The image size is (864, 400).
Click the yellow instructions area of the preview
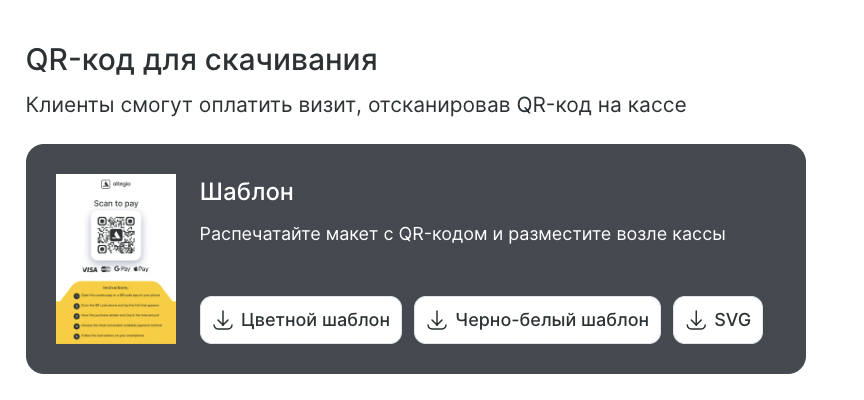pos(116,312)
